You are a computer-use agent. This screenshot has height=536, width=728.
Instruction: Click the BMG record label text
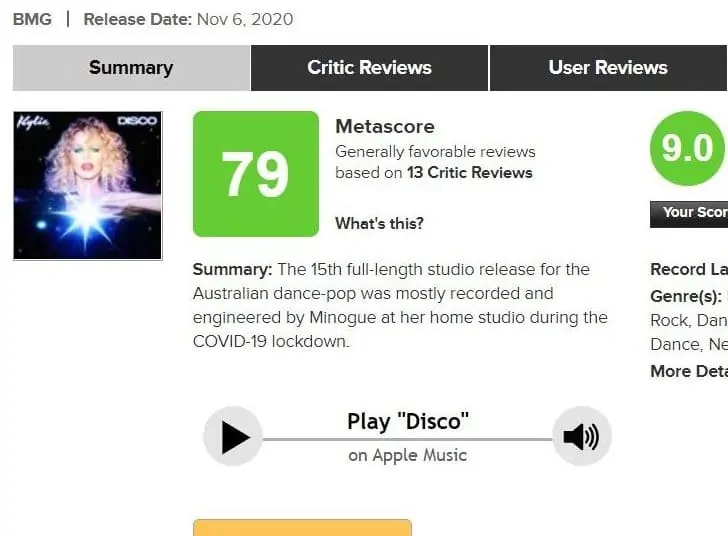pyautogui.click(x=32, y=20)
